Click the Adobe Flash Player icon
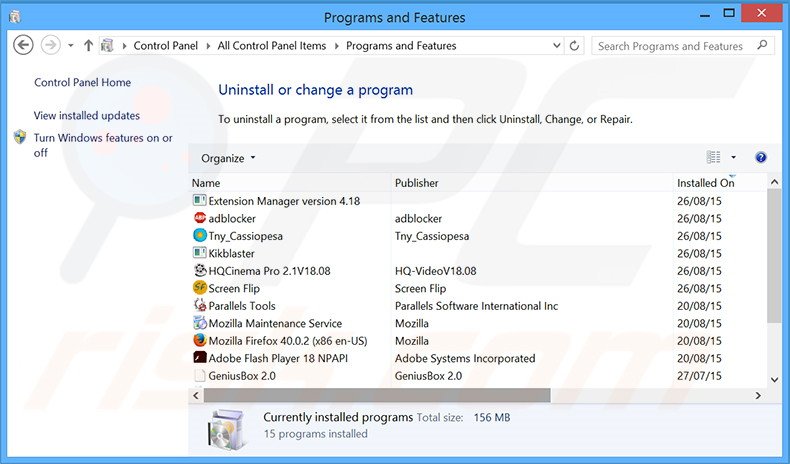This screenshot has width=790, height=464. pos(199,358)
